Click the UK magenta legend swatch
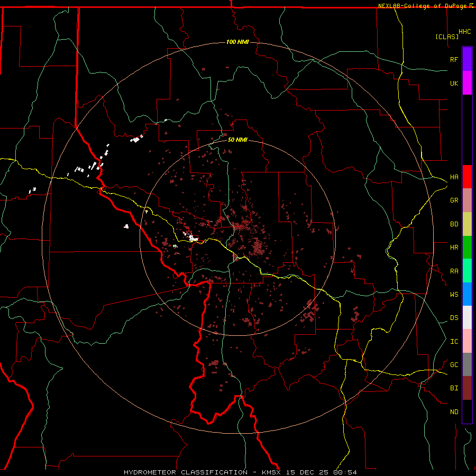 (467, 83)
